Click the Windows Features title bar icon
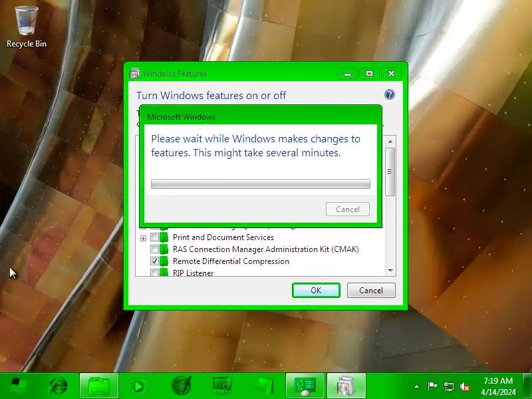Screen dimensions: 532x399 click(x=135, y=73)
